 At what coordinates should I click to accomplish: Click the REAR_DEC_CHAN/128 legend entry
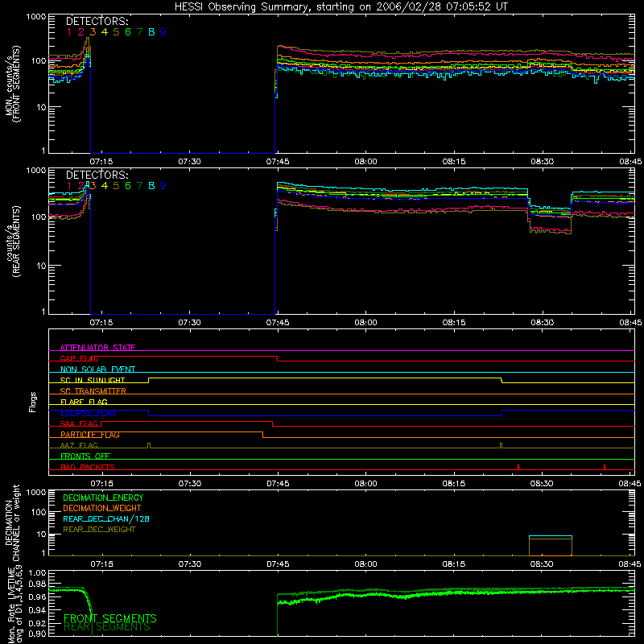point(106,518)
